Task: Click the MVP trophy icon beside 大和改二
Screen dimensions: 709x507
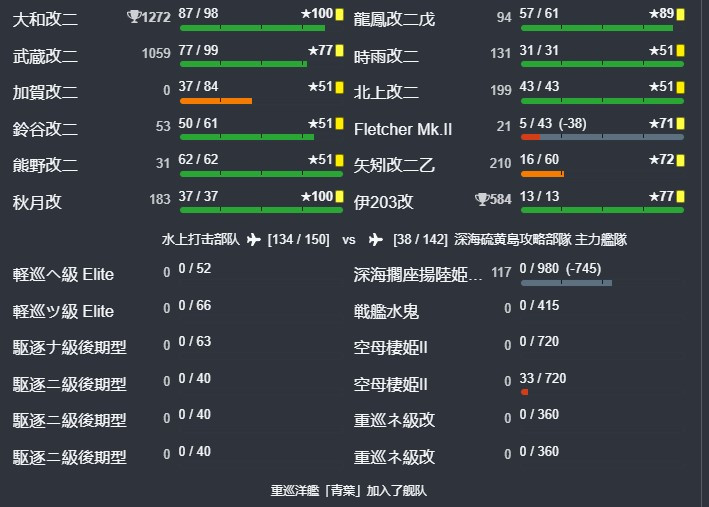Action: 134,17
